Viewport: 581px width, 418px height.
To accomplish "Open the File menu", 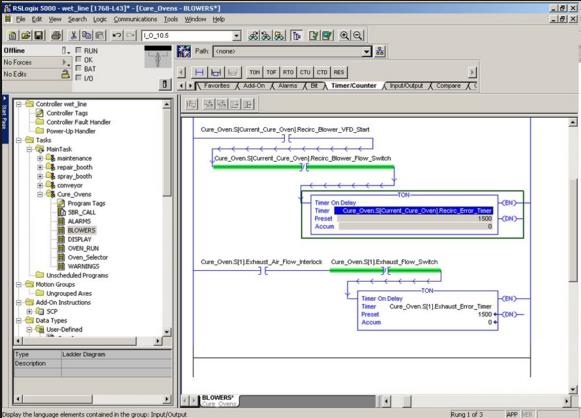I will (20, 19).
